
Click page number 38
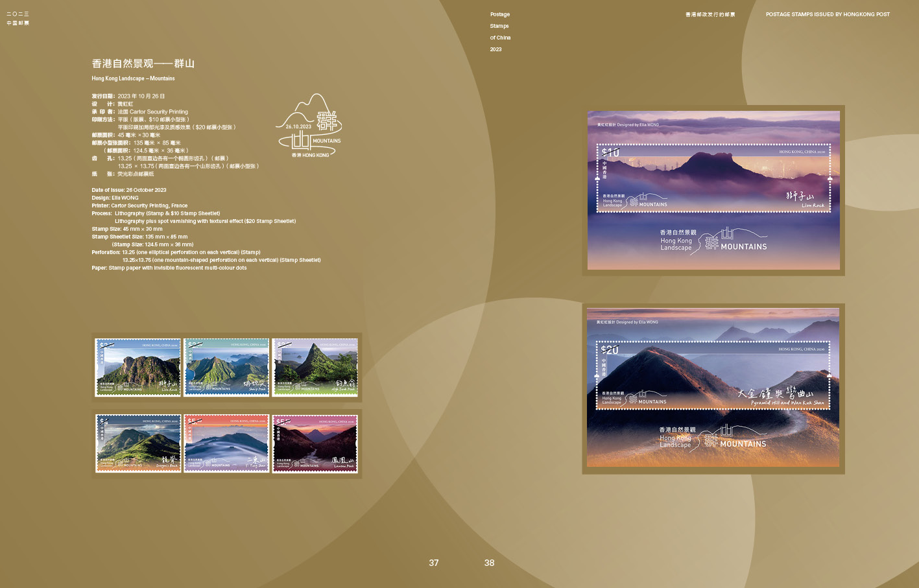click(489, 563)
